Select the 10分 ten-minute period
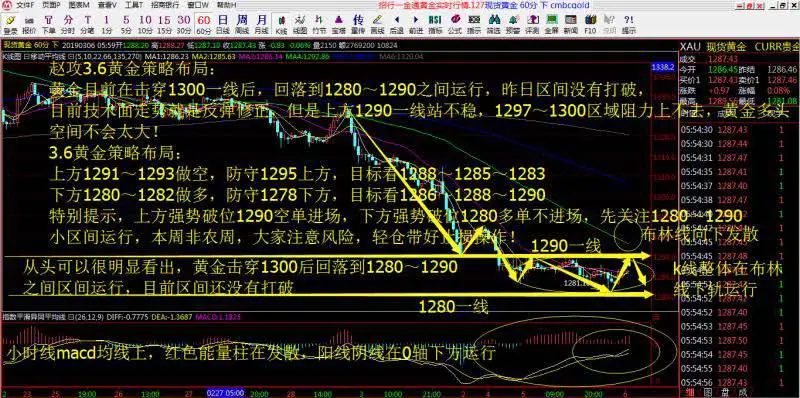Screen dimensions: 800x398 click(145, 23)
